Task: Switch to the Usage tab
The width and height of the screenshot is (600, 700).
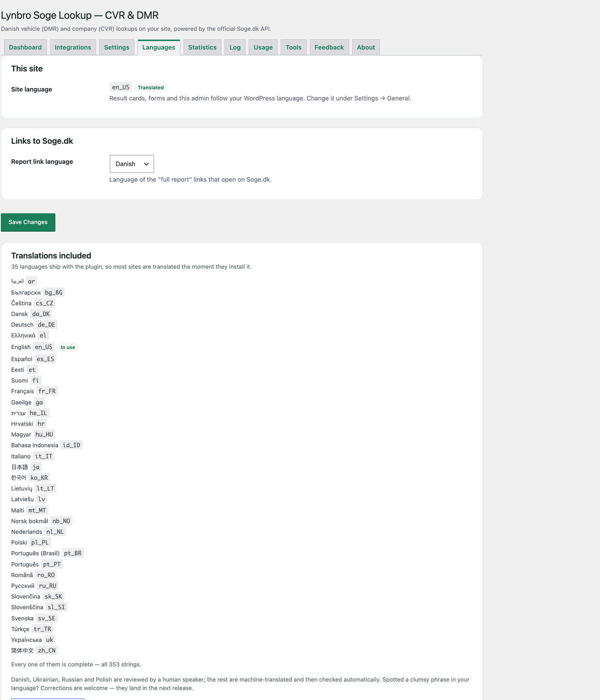Action: click(x=263, y=47)
